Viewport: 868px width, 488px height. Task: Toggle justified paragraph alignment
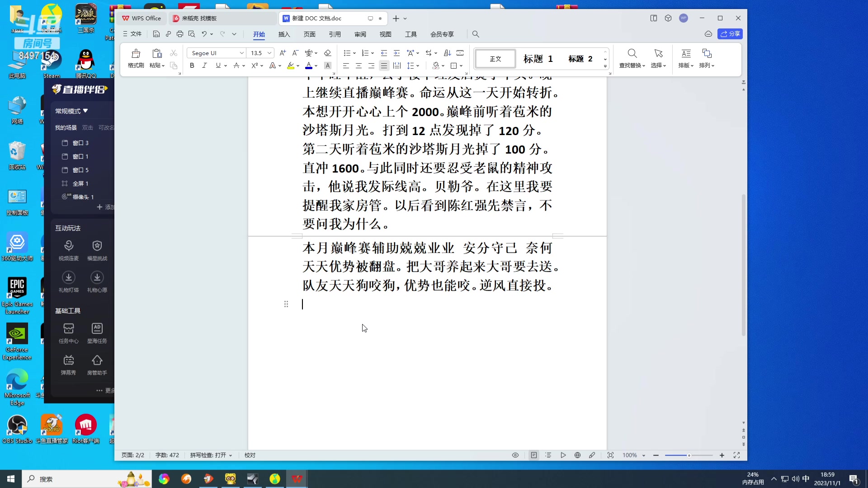[x=384, y=66]
